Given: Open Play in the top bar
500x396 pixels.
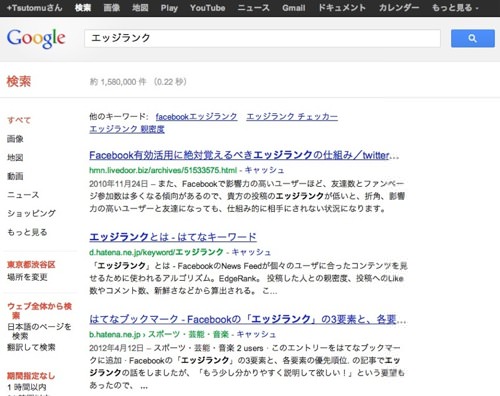Looking at the screenshot, I should coord(169,8).
